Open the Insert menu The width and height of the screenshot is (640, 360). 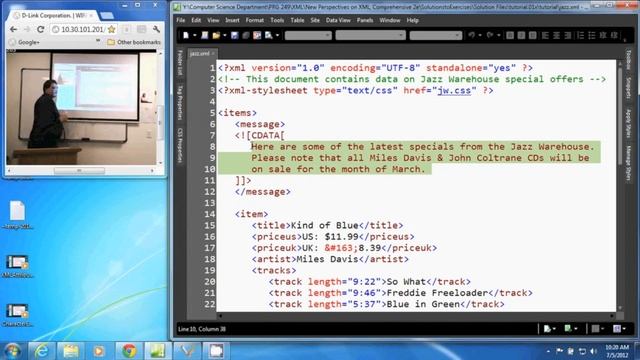(x=232, y=20)
